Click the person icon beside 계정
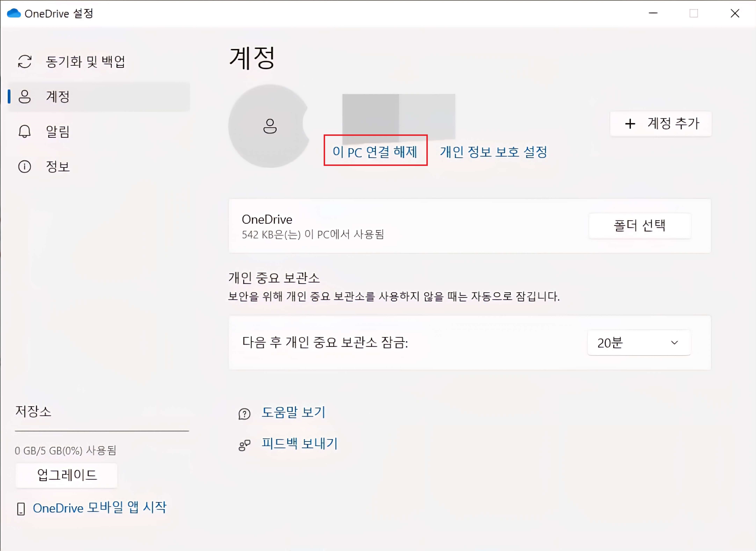This screenshot has width=756, height=551. click(x=25, y=97)
